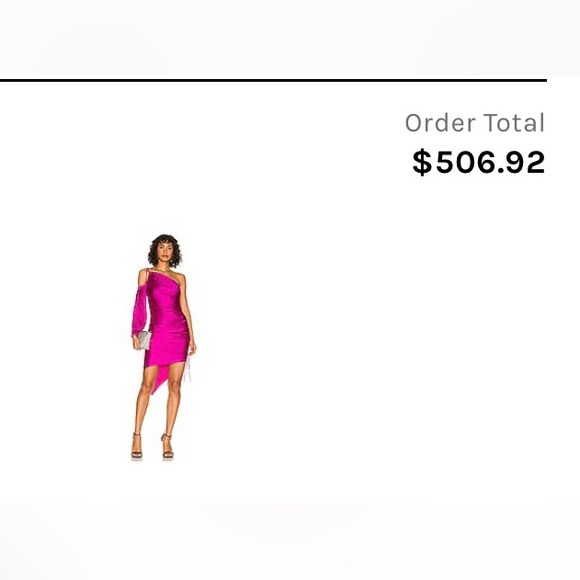
Task: Select the $506.92 order total amount
Action: pyautogui.click(x=479, y=162)
